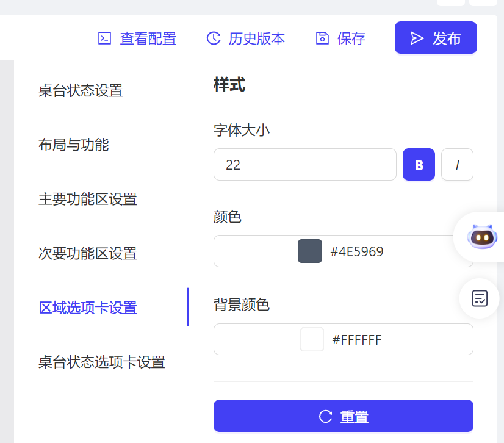
Task: Click the 保存 floppy disk icon
Action: [322, 38]
